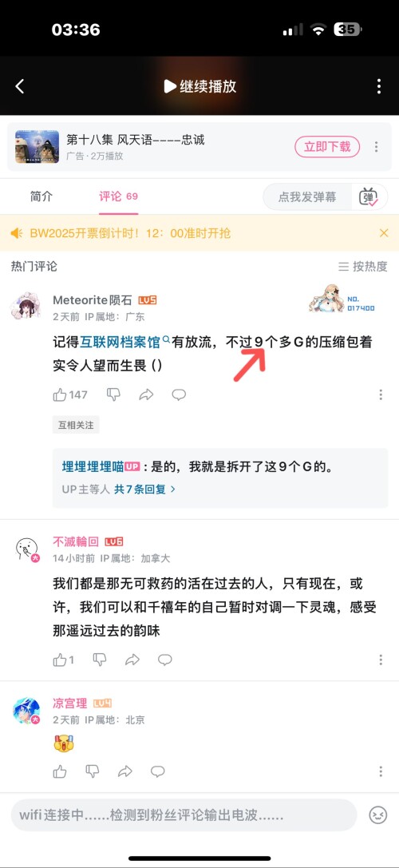Like Meteorite陨石's comment with 147 likes
This screenshot has width=399, height=868.
(x=69, y=394)
